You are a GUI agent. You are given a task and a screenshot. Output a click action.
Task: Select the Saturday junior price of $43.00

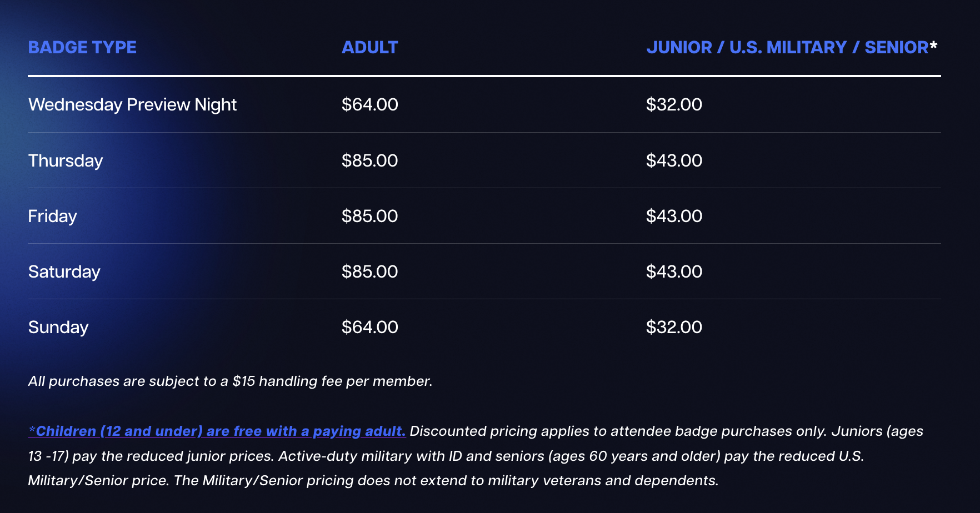click(x=674, y=272)
